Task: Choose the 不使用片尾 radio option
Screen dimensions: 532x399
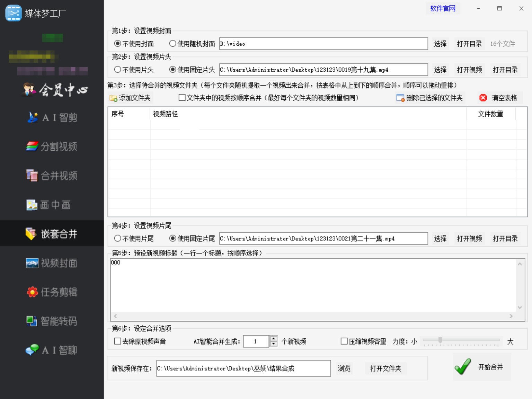Action: [x=118, y=238]
